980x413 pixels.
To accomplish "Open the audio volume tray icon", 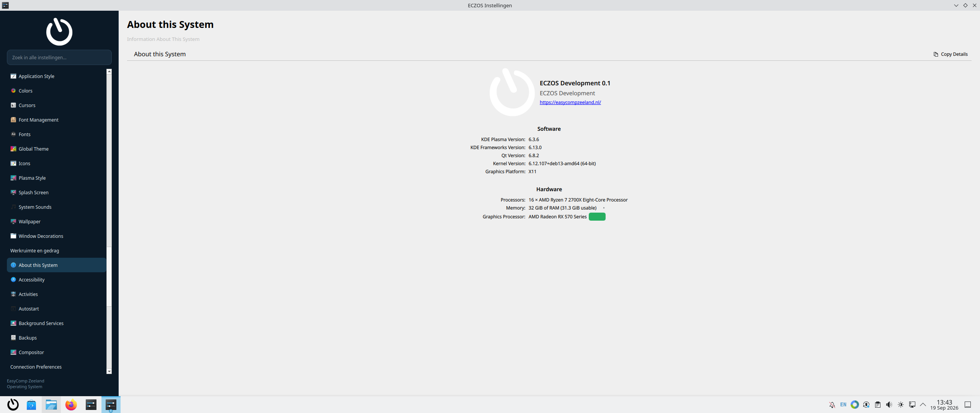I will [x=889, y=405].
